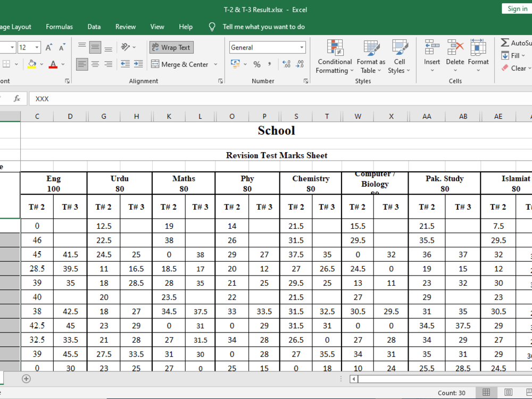Align text to the right
Viewport: 532px width, 399px height.
coord(109,64)
